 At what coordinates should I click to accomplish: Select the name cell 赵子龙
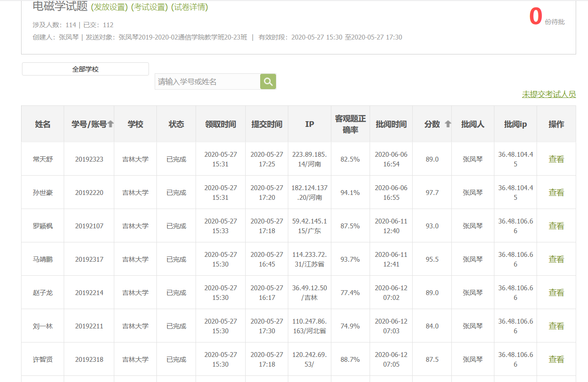tap(43, 292)
